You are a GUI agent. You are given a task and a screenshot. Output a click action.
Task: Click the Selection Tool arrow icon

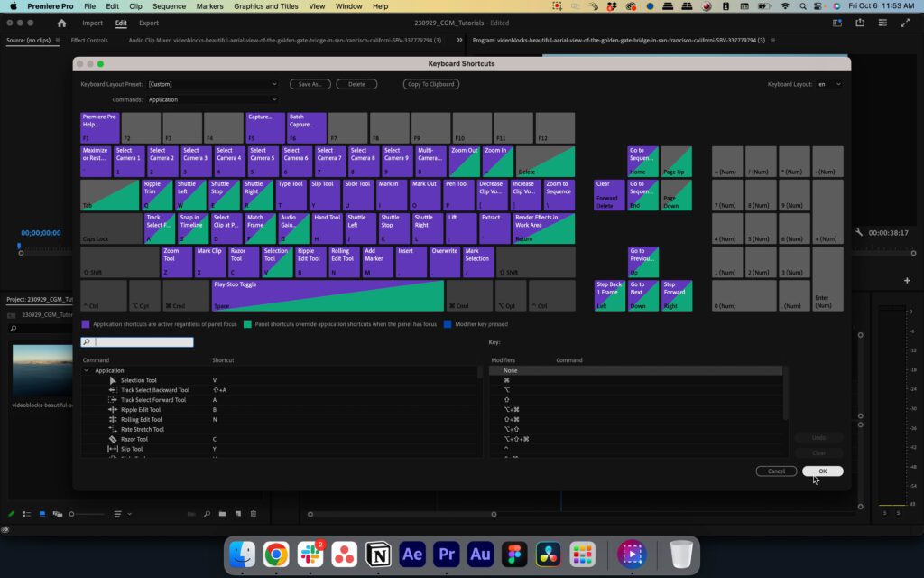(x=113, y=380)
